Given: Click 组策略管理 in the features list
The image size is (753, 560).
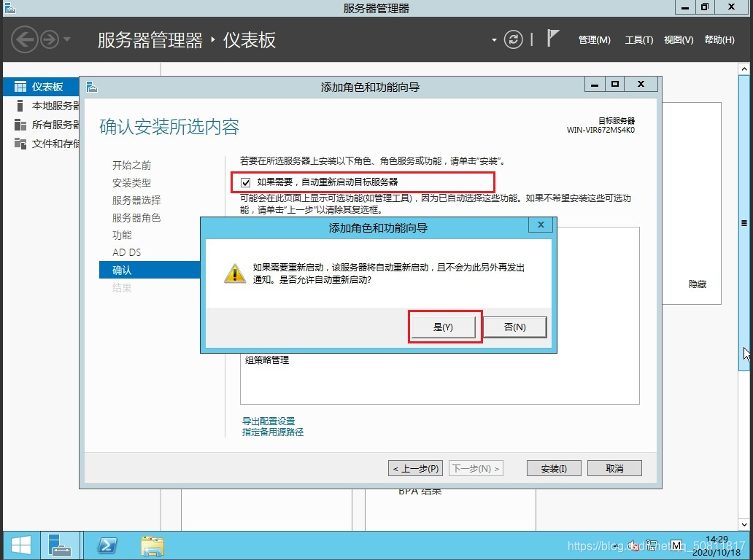Looking at the screenshot, I should pos(267,360).
